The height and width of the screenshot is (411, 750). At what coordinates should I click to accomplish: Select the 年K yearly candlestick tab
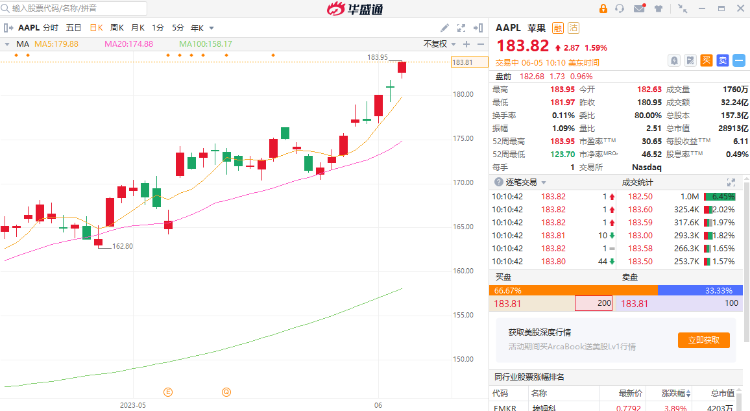(198, 28)
